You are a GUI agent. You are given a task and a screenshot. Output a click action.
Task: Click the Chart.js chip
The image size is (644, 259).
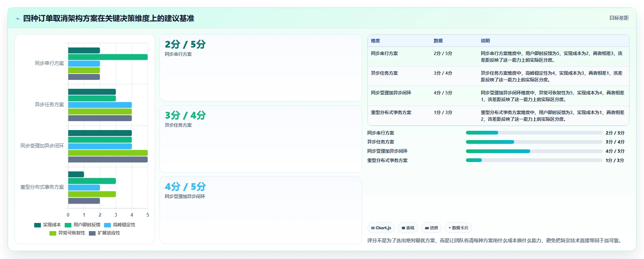click(x=381, y=228)
